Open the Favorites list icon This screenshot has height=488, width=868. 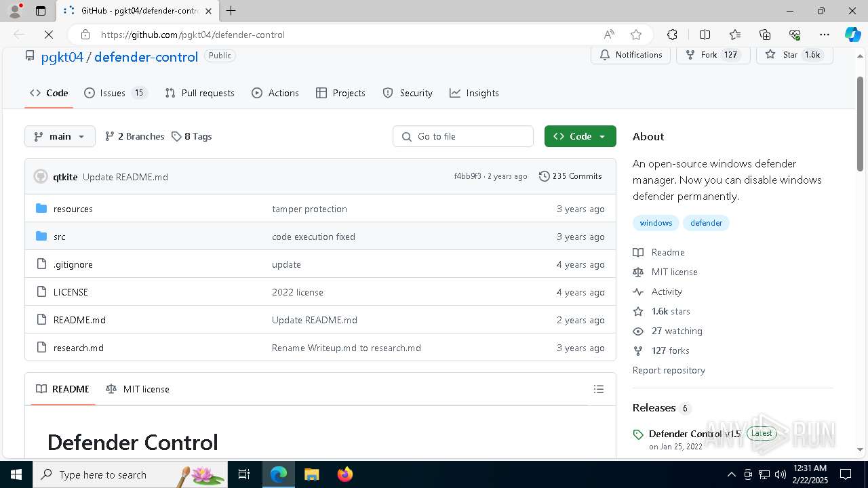click(735, 35)
